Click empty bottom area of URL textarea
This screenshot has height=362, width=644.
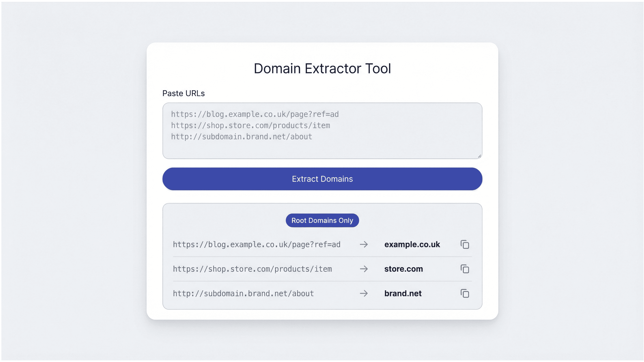322,150
